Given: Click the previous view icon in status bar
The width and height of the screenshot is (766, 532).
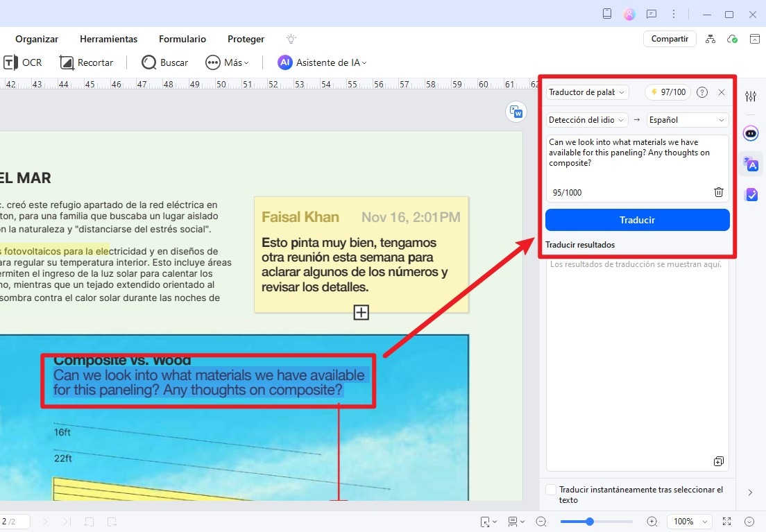Looking at the screenshot, I should click(90, 522).
